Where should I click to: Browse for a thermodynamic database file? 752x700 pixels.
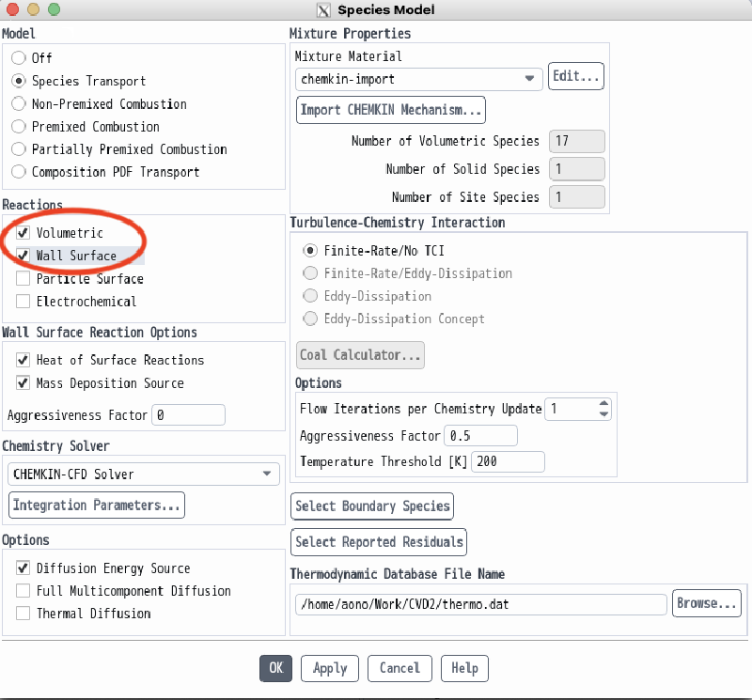706,603
